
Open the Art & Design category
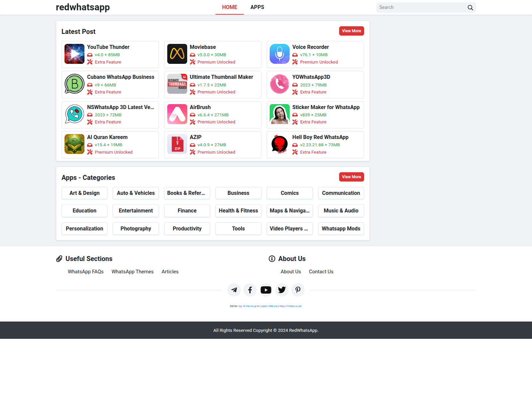(84, 193)
